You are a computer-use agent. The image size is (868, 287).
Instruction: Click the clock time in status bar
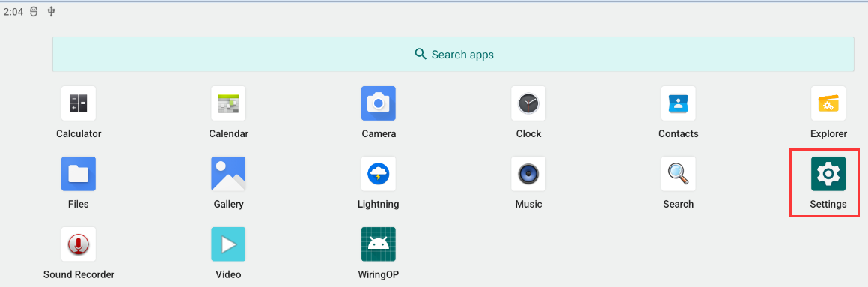(x=13, y=12)
